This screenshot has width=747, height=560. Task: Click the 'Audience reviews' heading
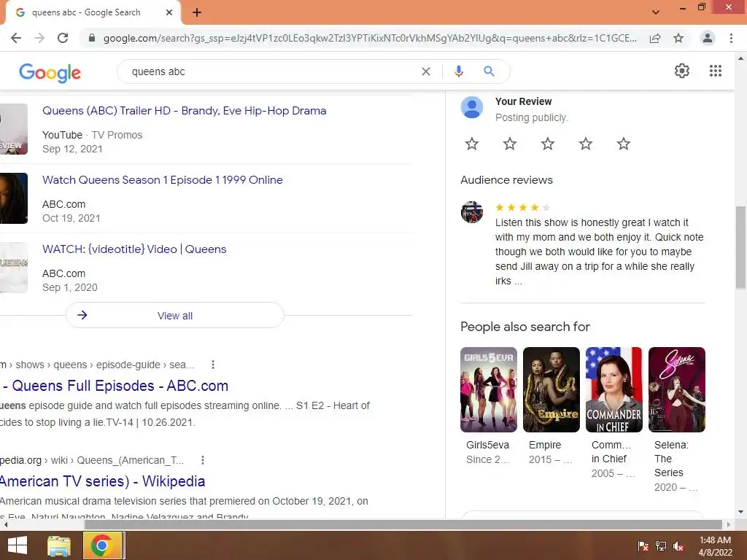coord(506,180)
